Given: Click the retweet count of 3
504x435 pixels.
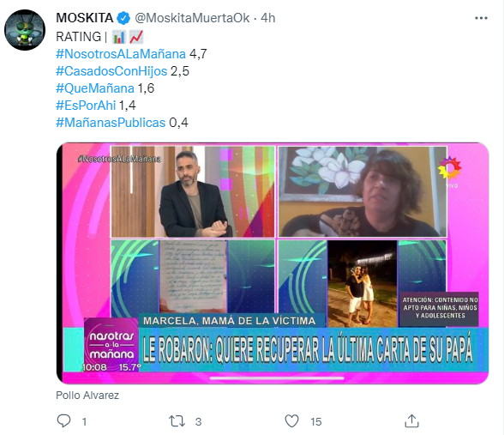Looking at the screenshot, I should (x=198, y=422).
